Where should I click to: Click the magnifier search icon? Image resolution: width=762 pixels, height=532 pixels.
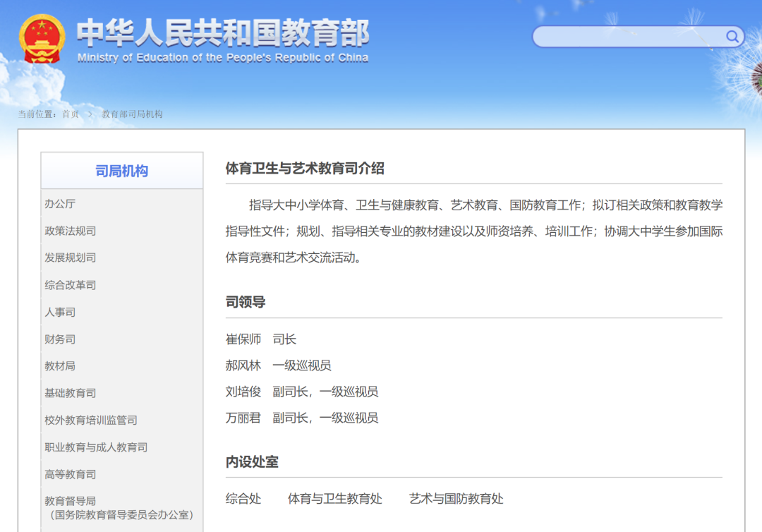732,37
